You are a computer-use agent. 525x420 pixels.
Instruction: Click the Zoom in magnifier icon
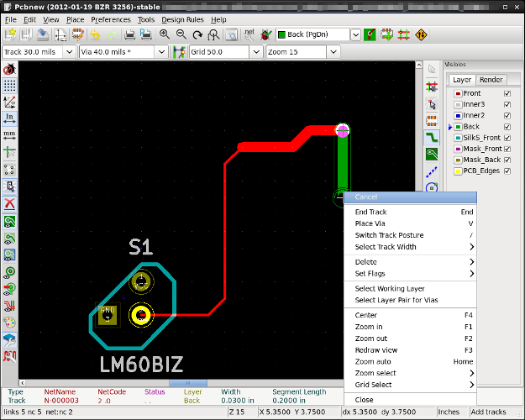tap(165, 34)
